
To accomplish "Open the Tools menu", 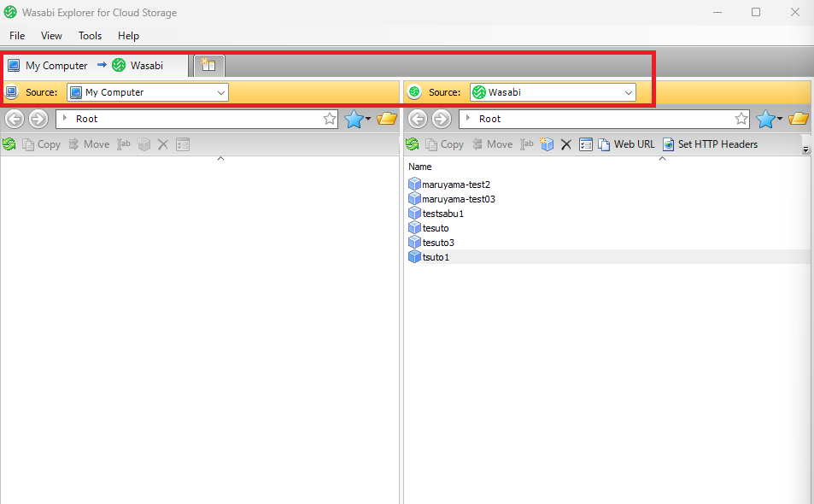I will (x=90, y=36).
